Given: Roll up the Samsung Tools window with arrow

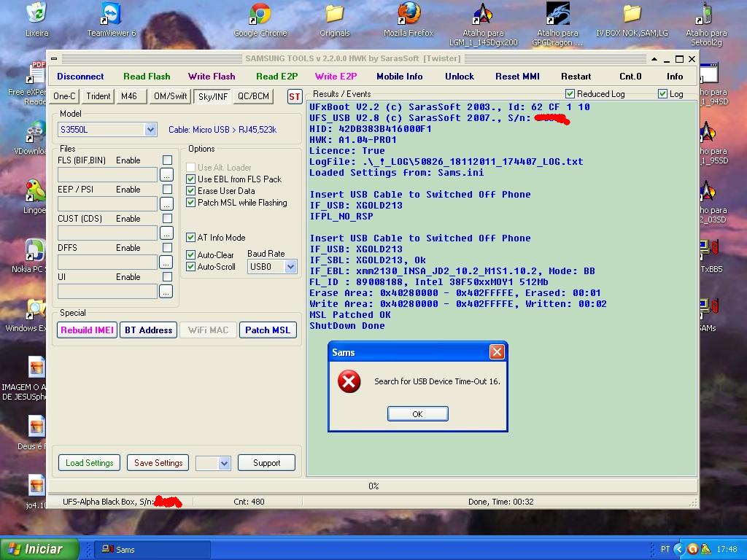Looking at the screenshot, I should click(x=654, y=59).
